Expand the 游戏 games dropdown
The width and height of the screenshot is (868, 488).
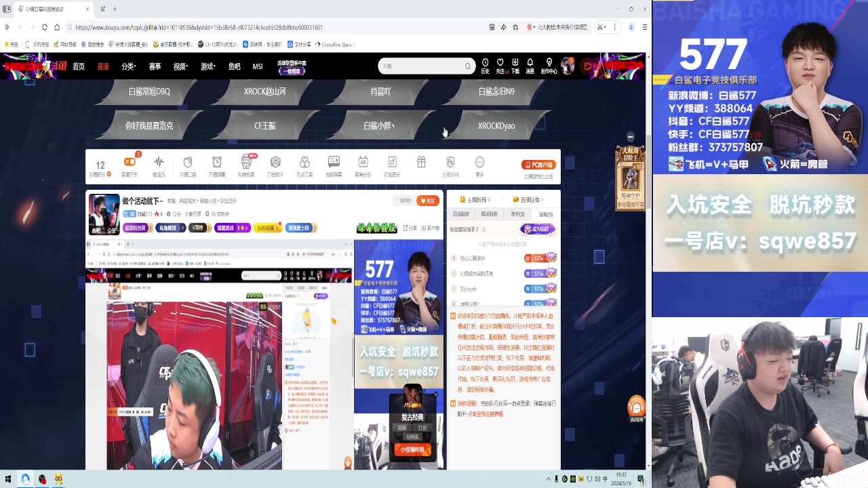click(x=208, y=66)
